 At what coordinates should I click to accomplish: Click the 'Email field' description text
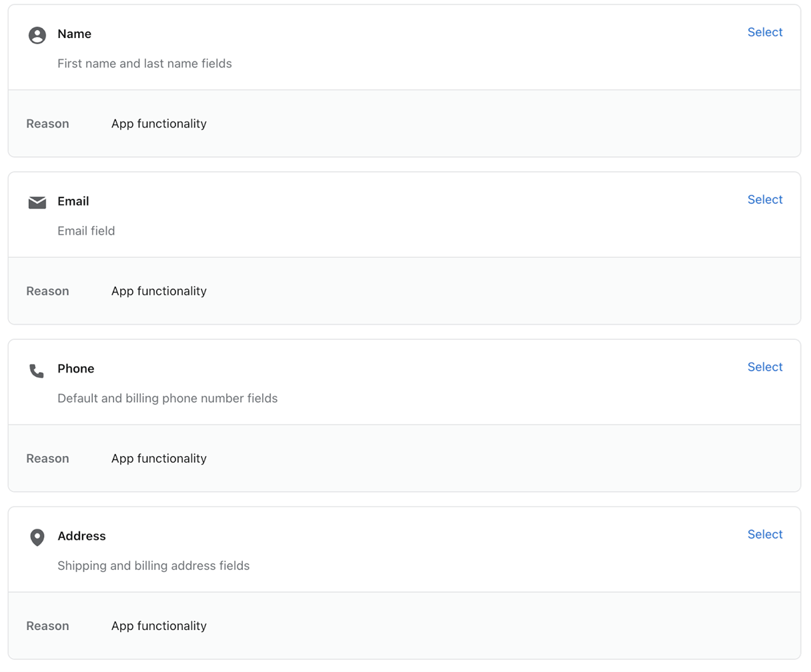86,231
